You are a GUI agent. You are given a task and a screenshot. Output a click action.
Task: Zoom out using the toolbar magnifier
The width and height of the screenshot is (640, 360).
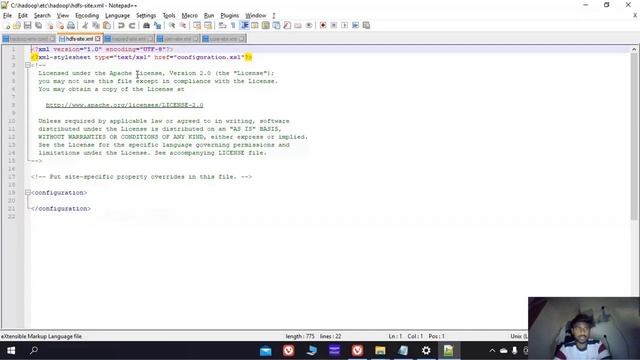pos(183,25)
